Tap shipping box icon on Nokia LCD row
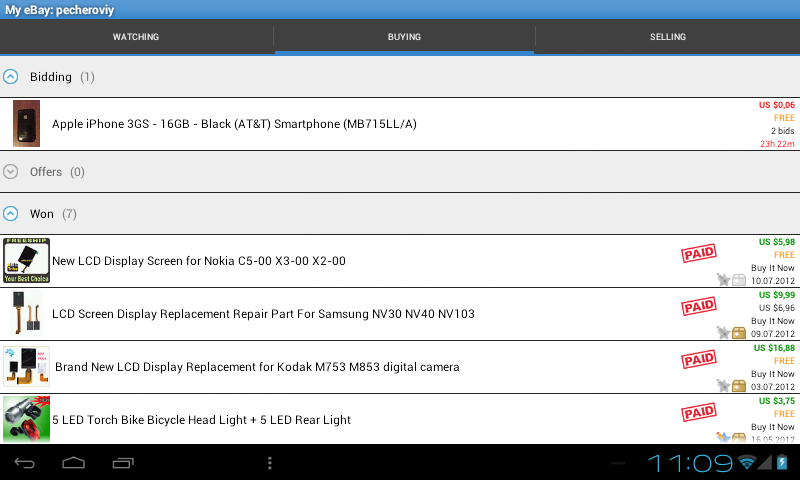Image resolution: width=800 pixels, height=480 pixels. click(739, 280)
